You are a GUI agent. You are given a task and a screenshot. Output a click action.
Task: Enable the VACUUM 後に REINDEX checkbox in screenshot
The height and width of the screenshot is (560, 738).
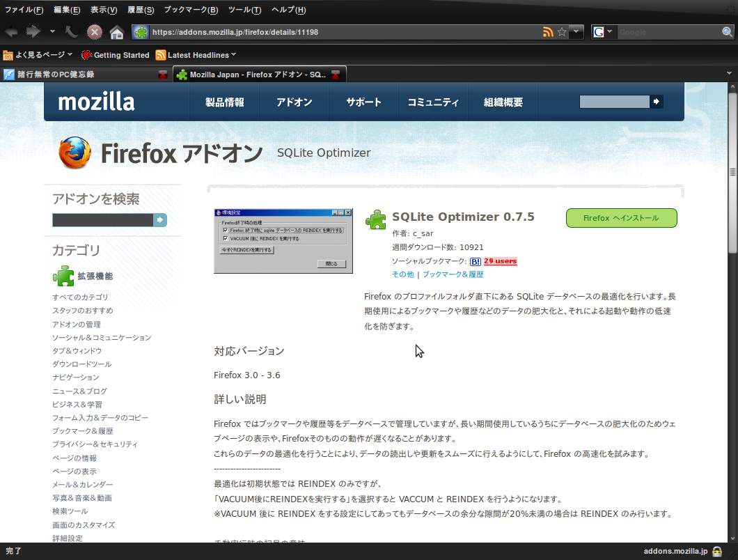pos(226,238)
